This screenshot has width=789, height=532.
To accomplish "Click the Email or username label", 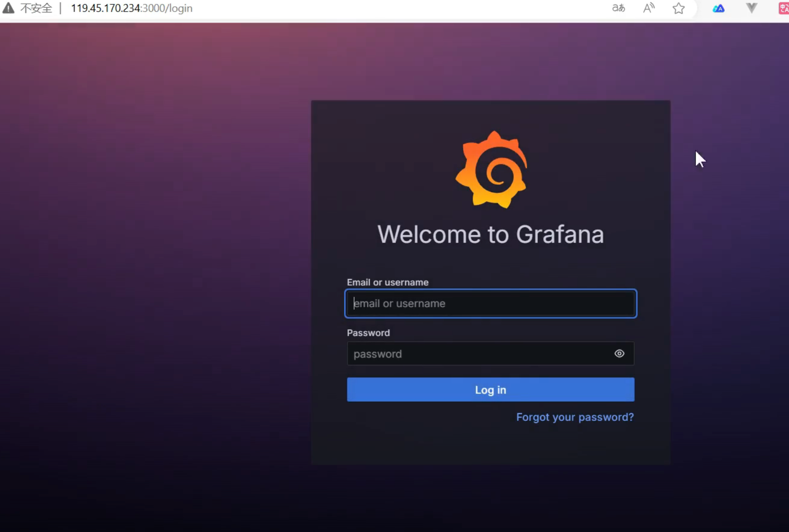I will pyautogui.click(x=388, y=282).
